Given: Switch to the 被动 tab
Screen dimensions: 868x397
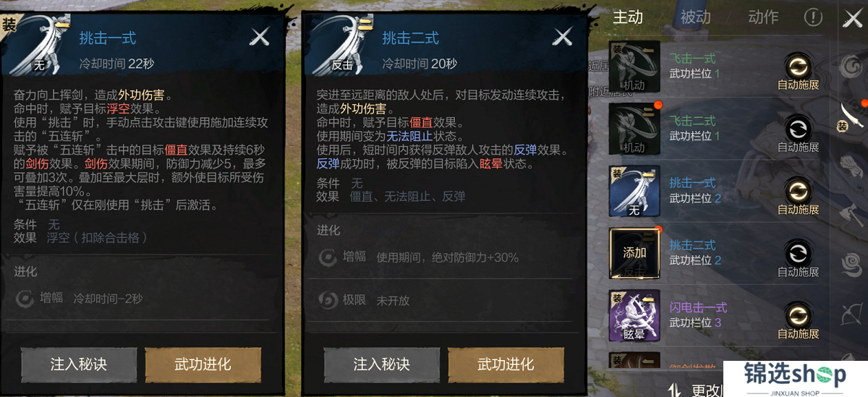Looking at the screenshot, I should [695, 17].
